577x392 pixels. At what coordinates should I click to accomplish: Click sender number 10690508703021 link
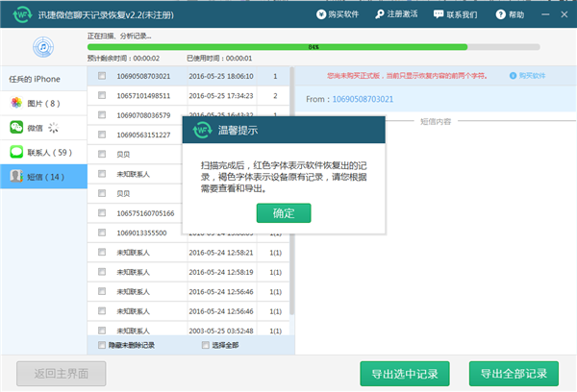[366, 99]
